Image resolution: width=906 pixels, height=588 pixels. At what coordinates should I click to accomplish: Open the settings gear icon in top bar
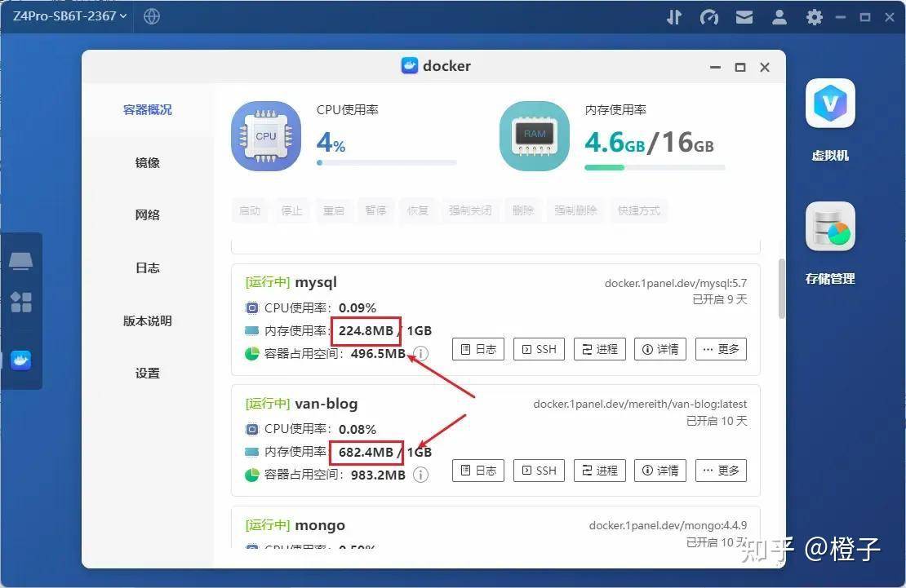(814, 17)
